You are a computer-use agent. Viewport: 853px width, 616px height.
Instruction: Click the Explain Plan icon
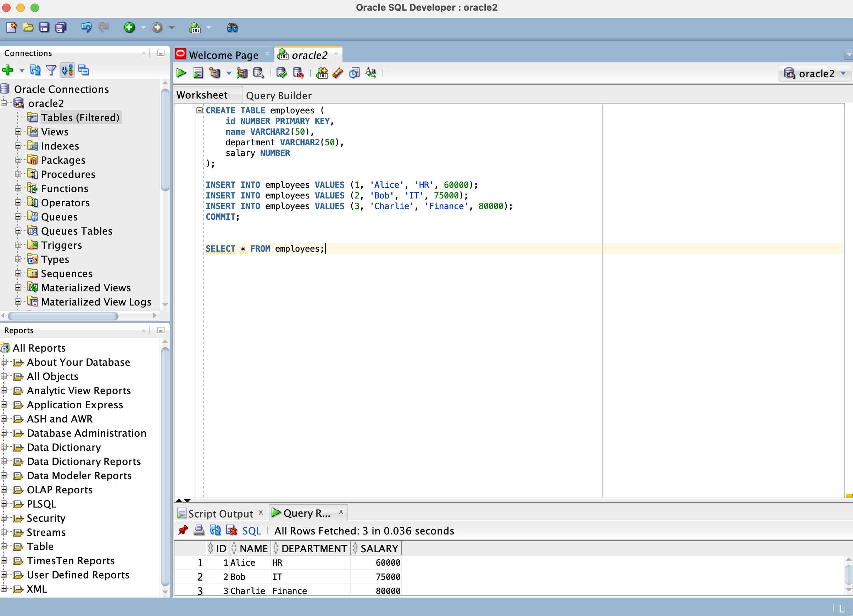(214, 73)
